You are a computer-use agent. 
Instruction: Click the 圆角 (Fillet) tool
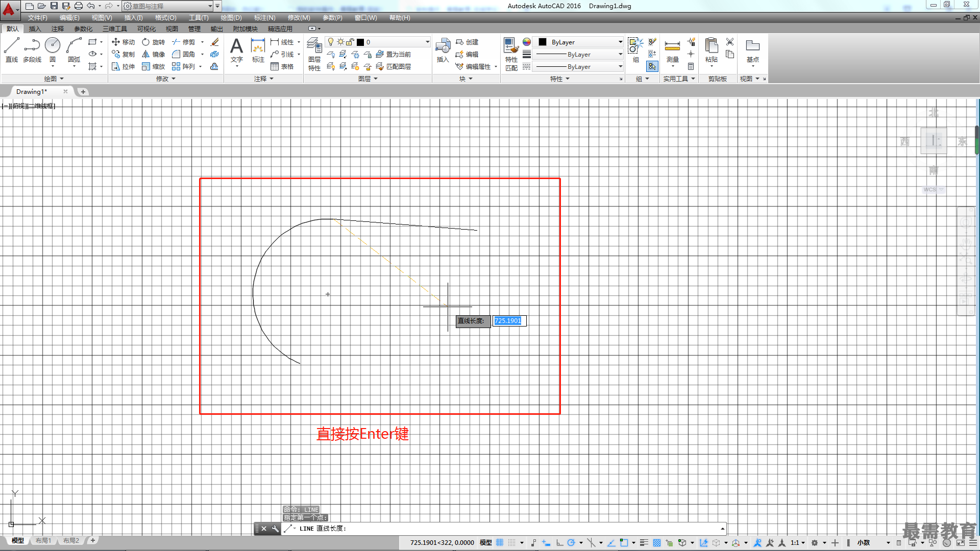click(184, 54)
